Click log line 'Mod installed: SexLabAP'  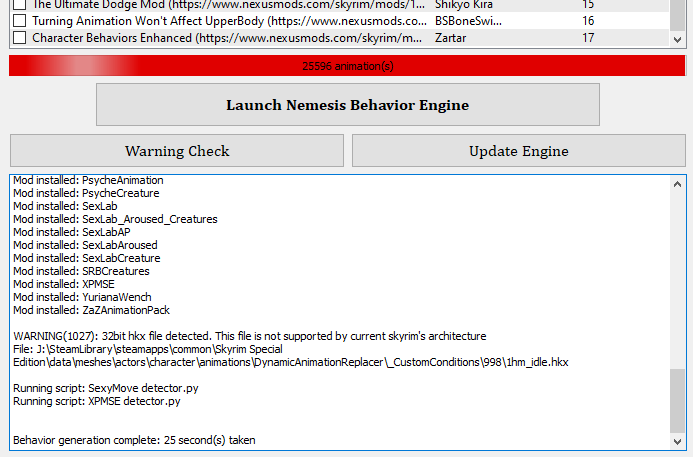[72, 232]
